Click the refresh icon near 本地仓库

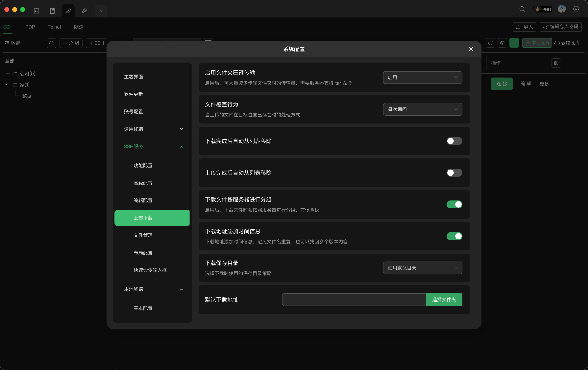click(490, 43)
